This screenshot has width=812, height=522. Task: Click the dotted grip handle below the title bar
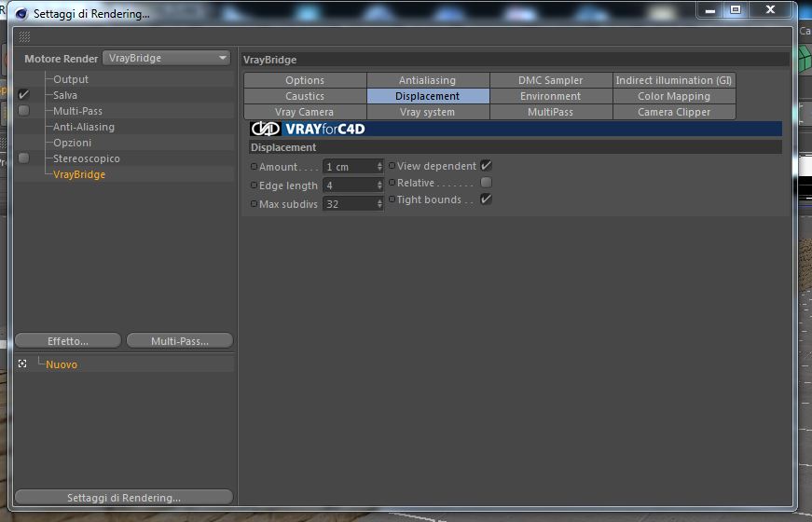pyautogui.click(x=24, y=36)
